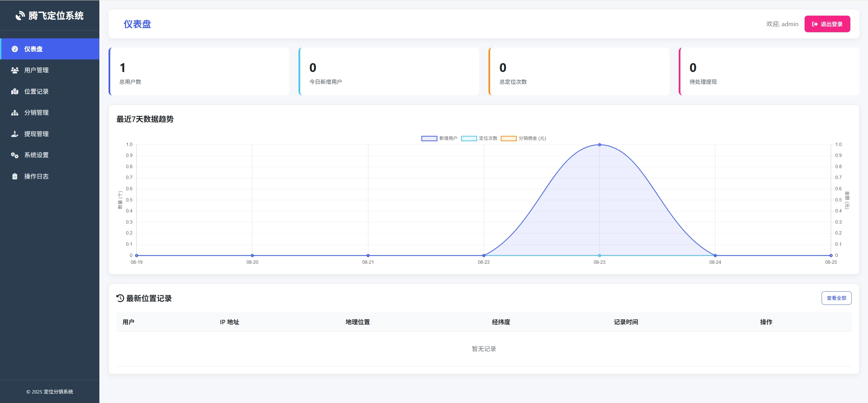Click the dashboard gauge icon in sidebar
Screen dimensions: 868x403
click(x=15, y=49)
